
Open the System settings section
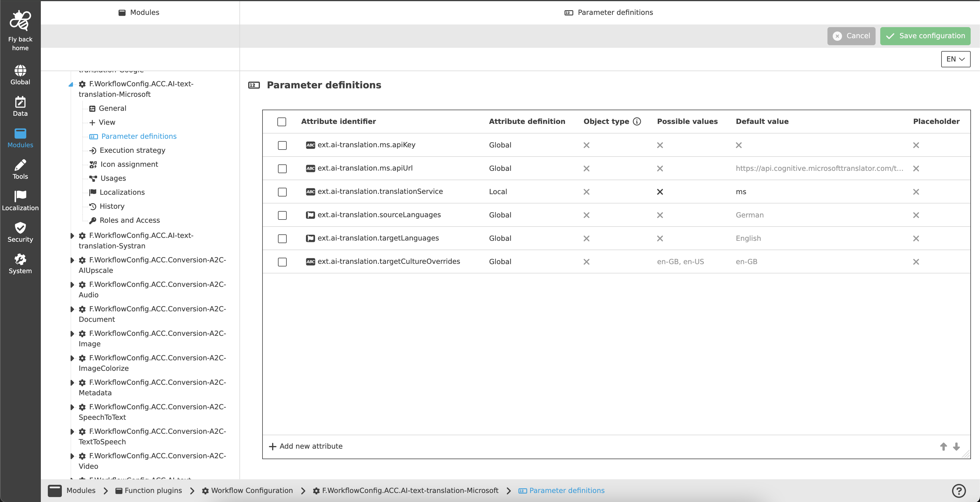(20, 263)
